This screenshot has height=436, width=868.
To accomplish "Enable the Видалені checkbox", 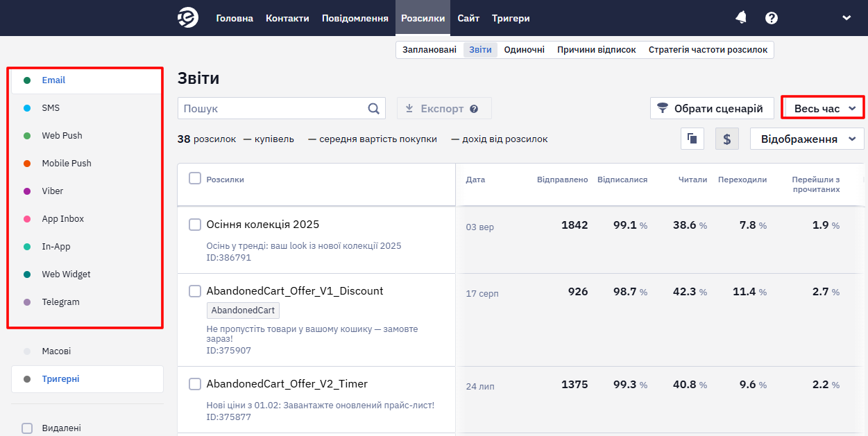I will [27, 428].
